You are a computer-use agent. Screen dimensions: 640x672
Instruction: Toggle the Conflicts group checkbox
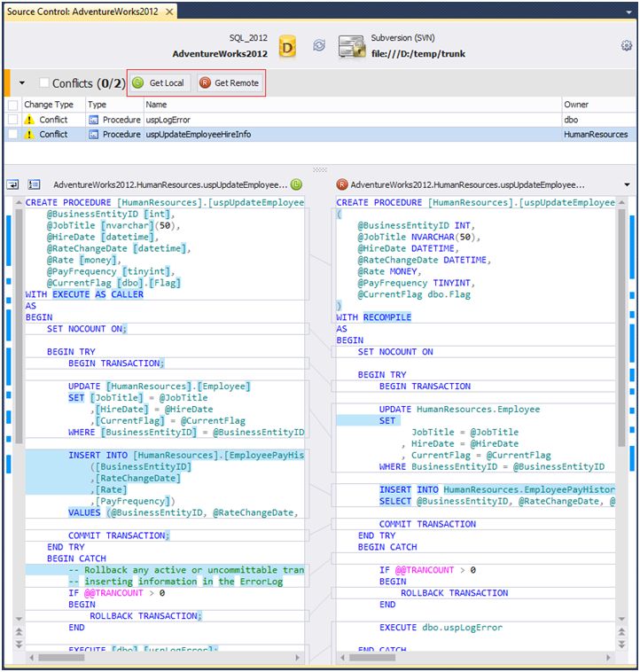[x=44, y=83]
